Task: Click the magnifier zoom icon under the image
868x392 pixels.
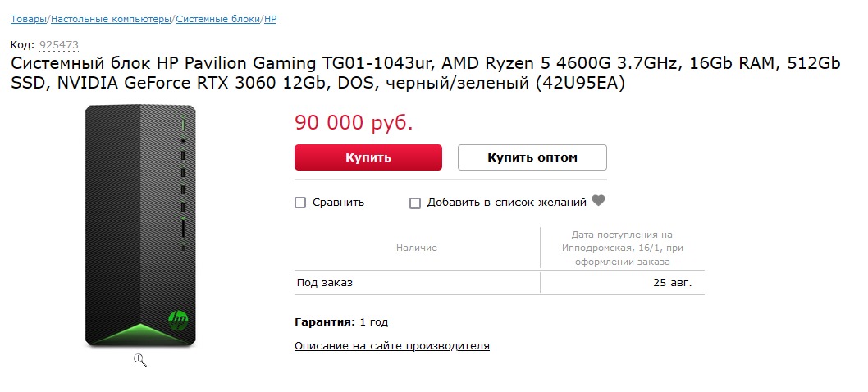Action: [140, 359]
